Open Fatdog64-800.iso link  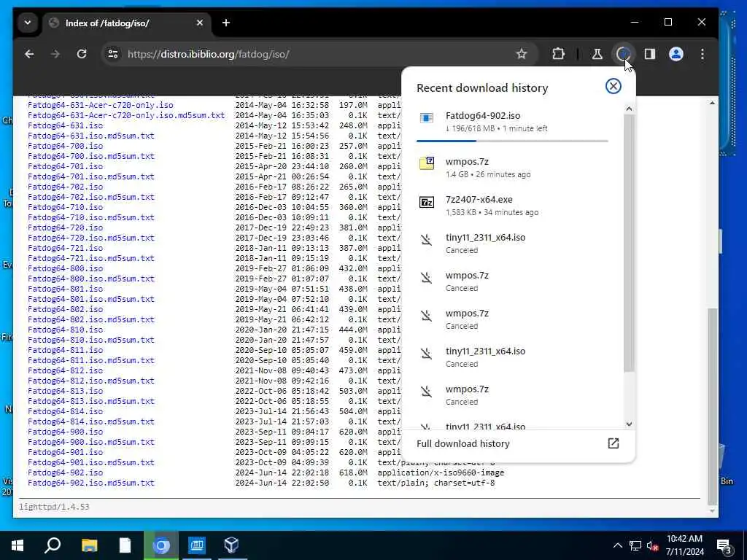65,268
